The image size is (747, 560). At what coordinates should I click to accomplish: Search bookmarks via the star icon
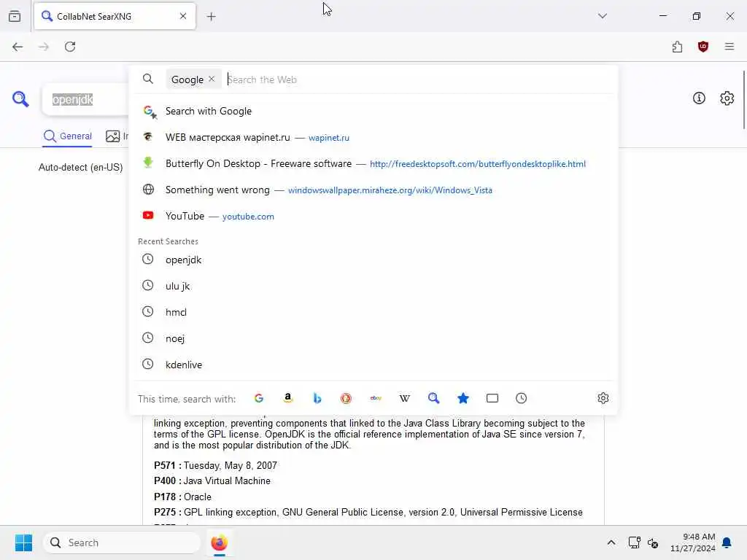pyautogui.click(x=463, y=398)
